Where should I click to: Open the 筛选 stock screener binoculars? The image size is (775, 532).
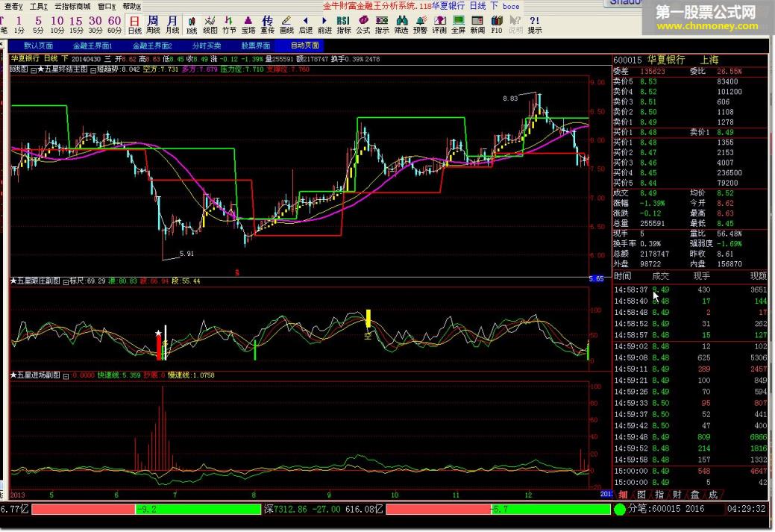click(401, 25)
